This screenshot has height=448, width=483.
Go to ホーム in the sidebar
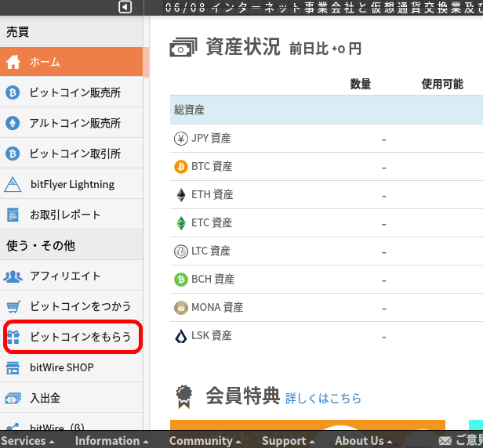click(x=71, y=62)
